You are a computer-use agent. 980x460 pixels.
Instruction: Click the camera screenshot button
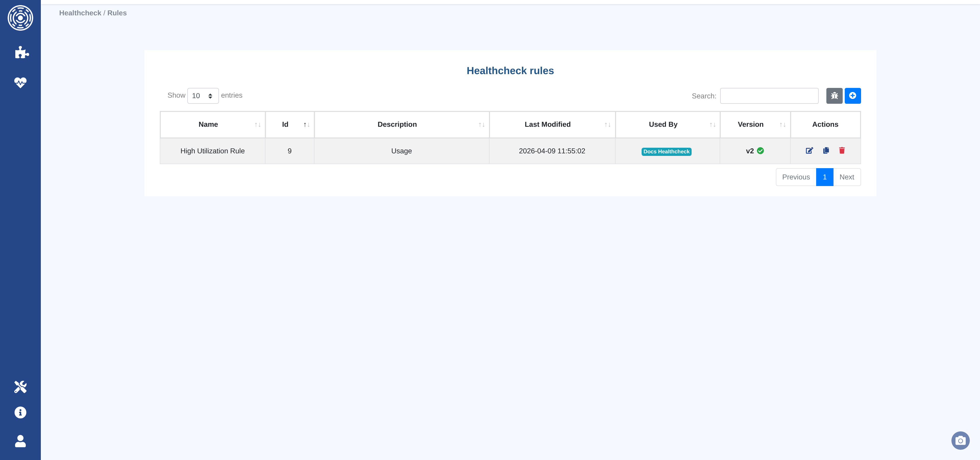[960, 441]
